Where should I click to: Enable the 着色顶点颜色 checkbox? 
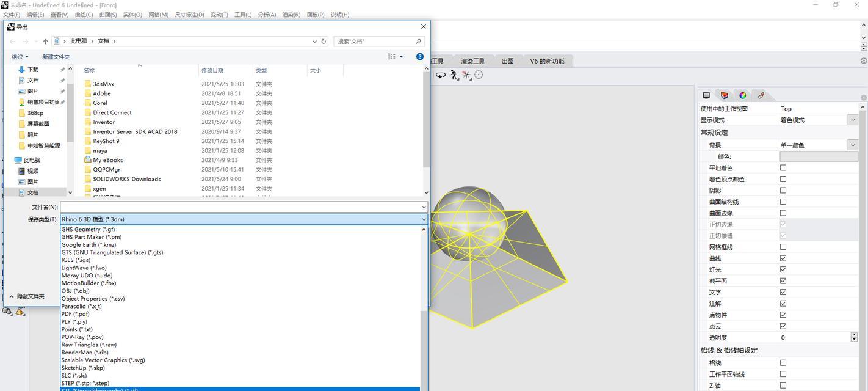tap(783, 179)
